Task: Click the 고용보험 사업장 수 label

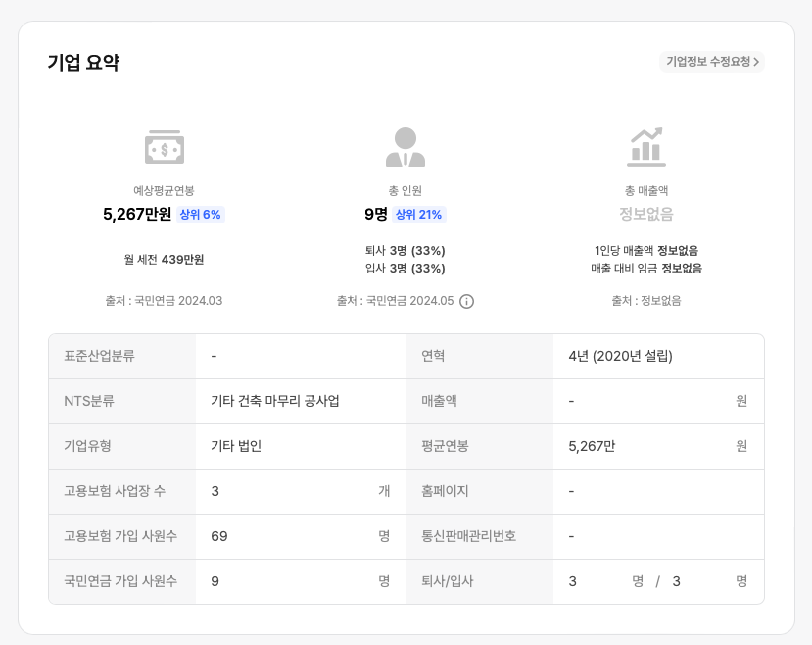Action: (115, 491)
